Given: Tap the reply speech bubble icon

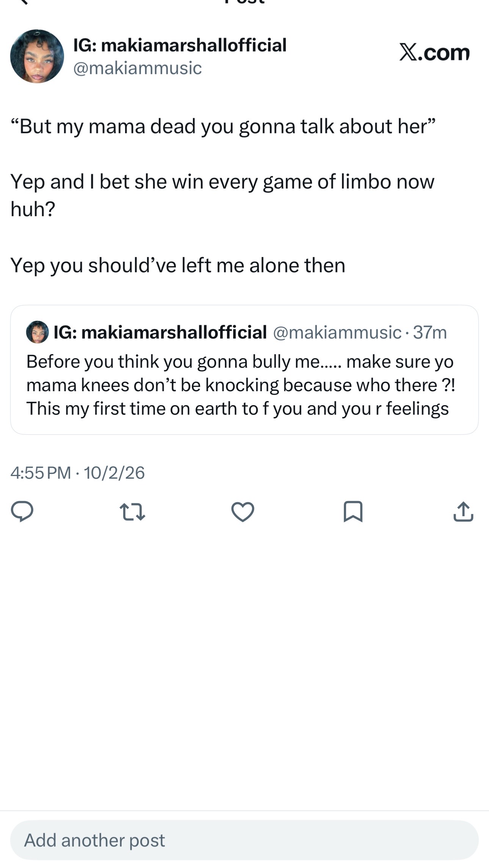Looking at the screenshot, I should click(x=22, y=511).
